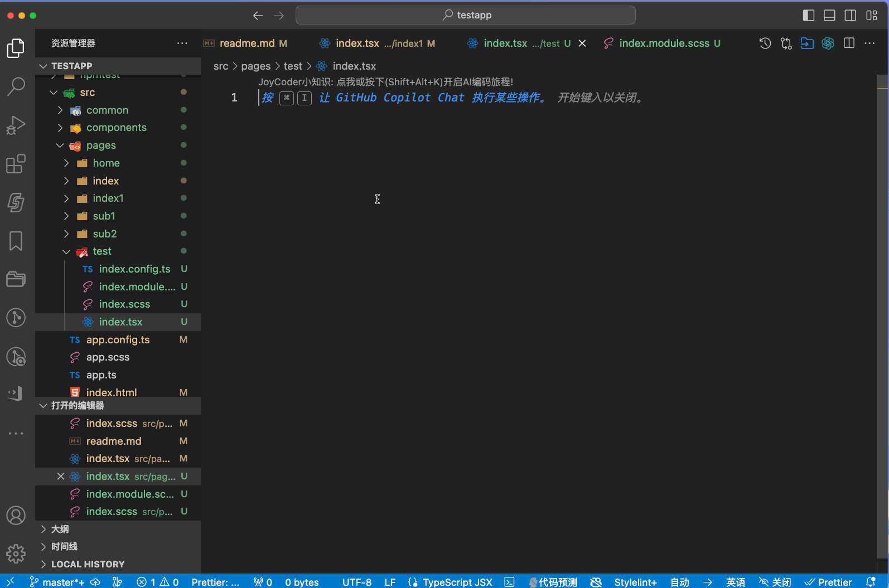Viewport: 889px width, 588px height.
Task: Open editor more actions ellipsis
Action: 869,43
